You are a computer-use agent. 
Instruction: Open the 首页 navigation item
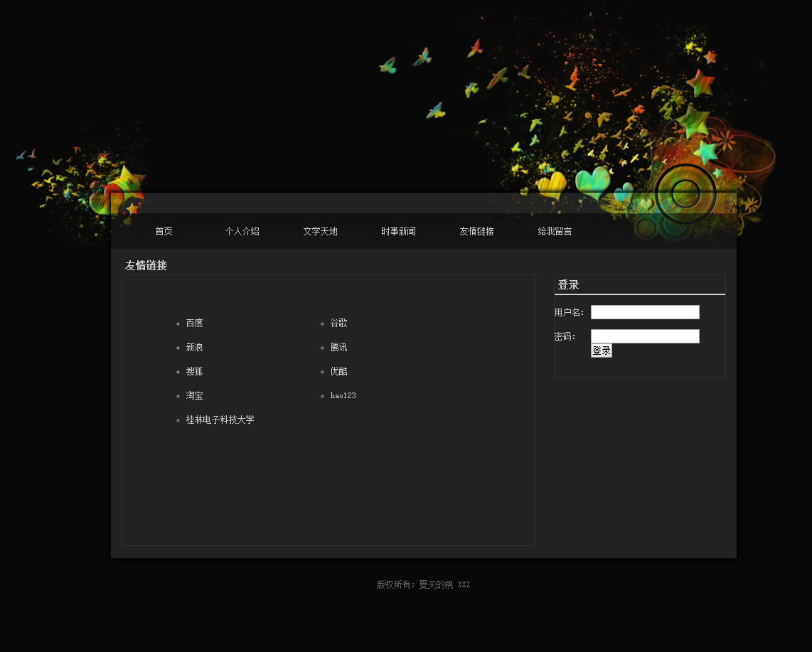pyautogui.click(x=164, y=231)
